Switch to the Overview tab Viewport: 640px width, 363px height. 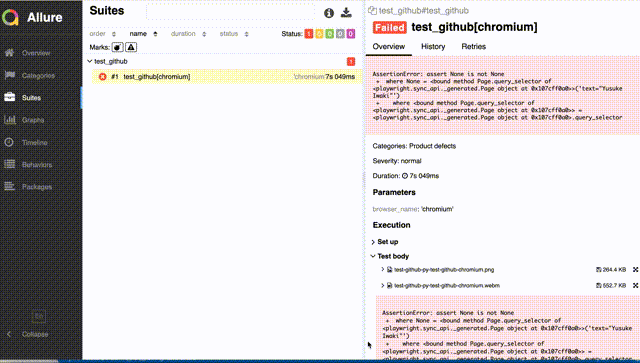[389, 47]
